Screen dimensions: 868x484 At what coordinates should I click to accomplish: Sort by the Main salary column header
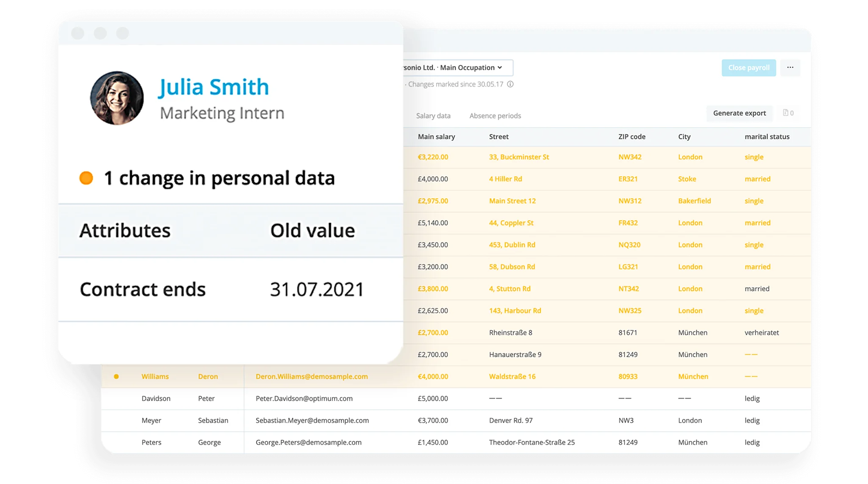point(436,137)
